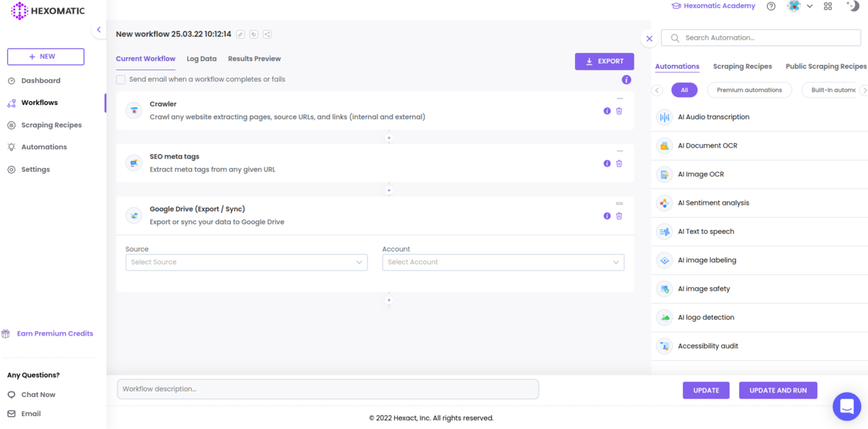Screen dimensions: 868x429
Task: Select the AI Sentiment analysis automation
Action: click(715, 203)
